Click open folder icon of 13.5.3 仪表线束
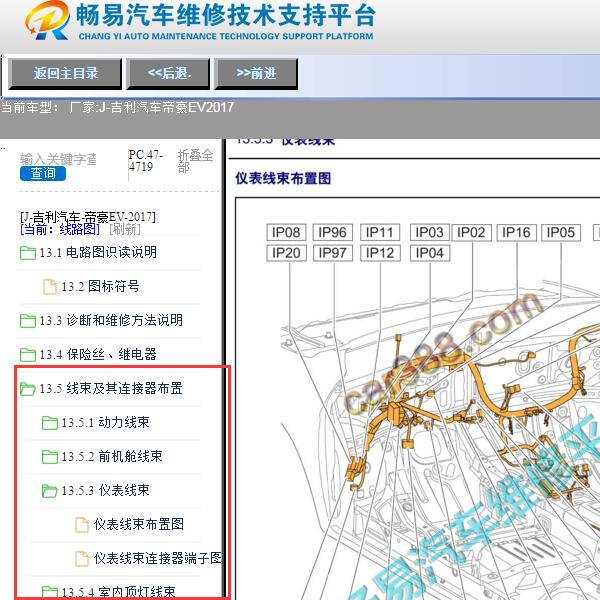The image size is (600, 600). pyautogui.click(x=50, y=491)
